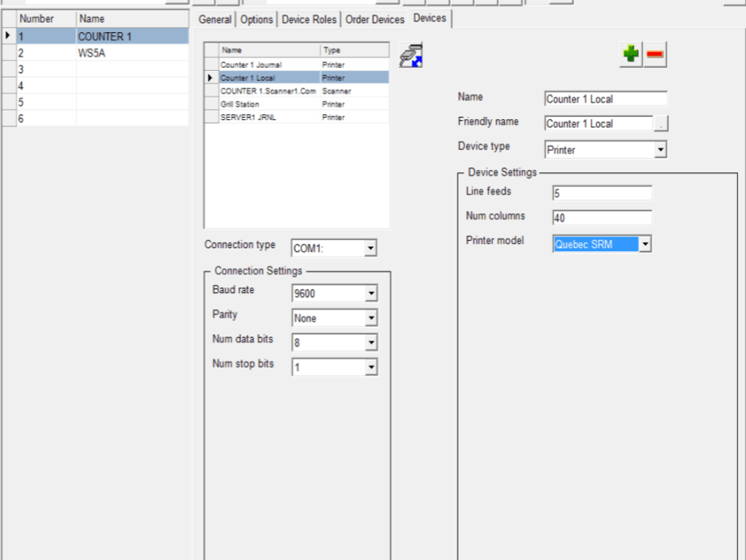746x560 pixels.
Task: Click in the Num columns field
Action: click(x=601, y=217)
